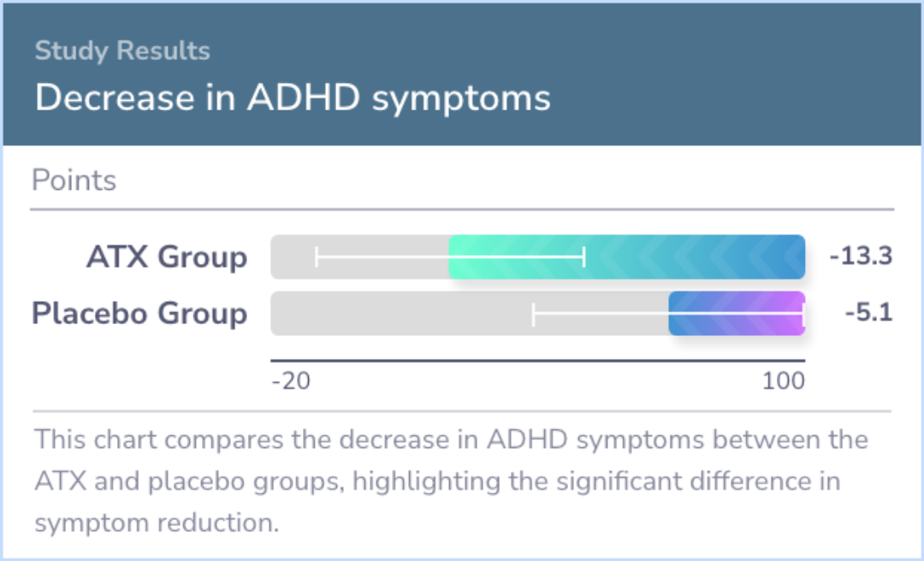
Task: Click the -13.3 value for ATX Group
Action: [x=861, y=257]
